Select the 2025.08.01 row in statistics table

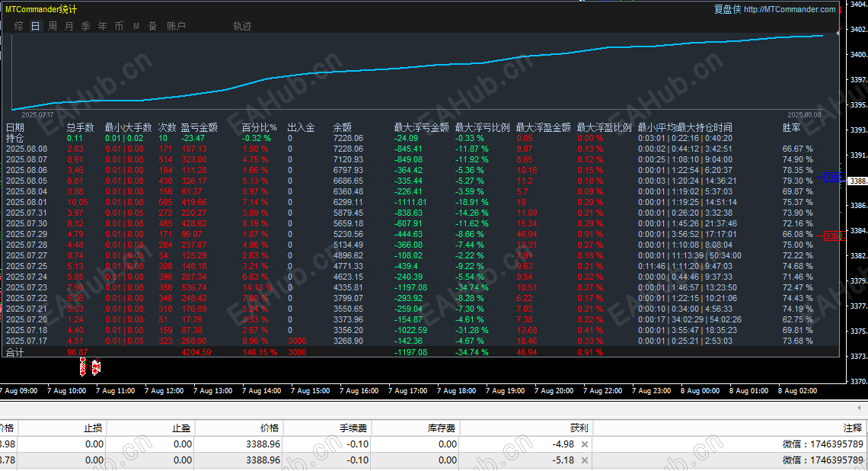(421, 202)
